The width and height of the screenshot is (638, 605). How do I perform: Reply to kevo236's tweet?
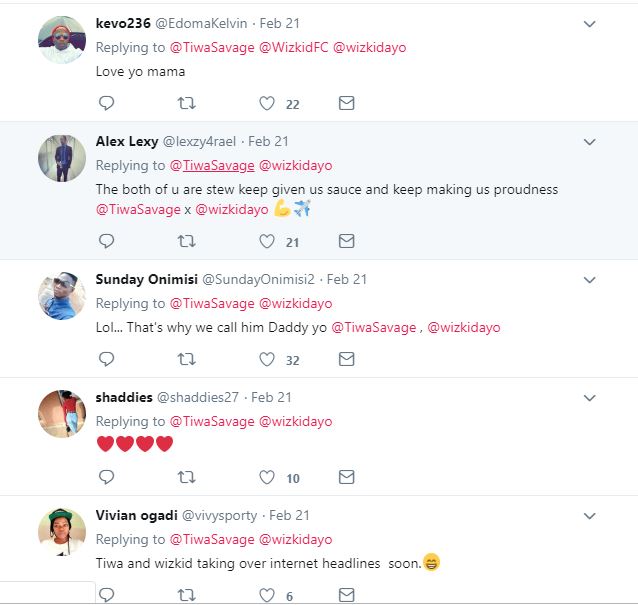[x=106, y=103]
